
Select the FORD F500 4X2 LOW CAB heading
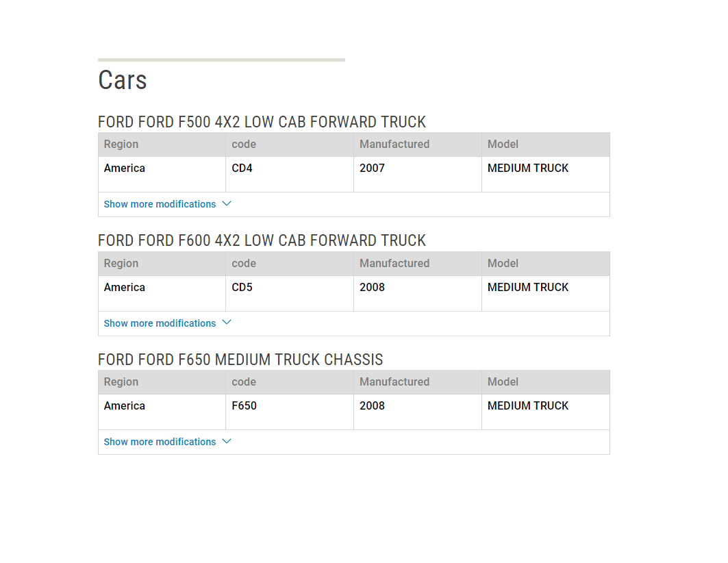pos(262,121)
